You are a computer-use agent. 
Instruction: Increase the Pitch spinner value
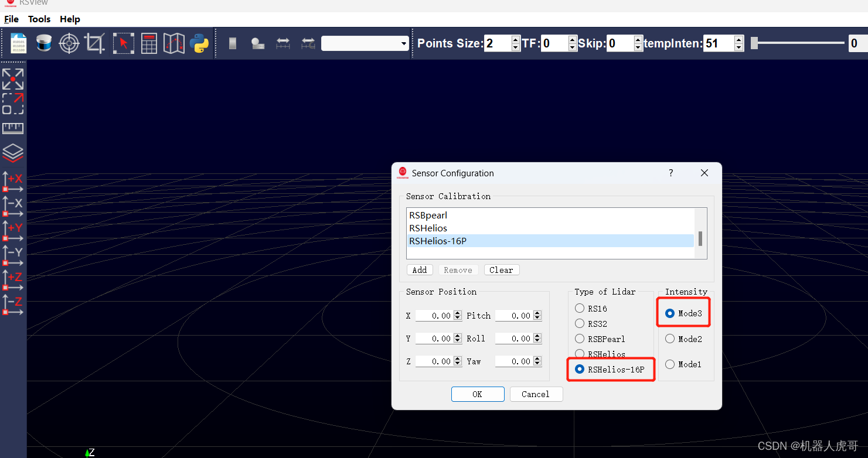coord(537,313)
